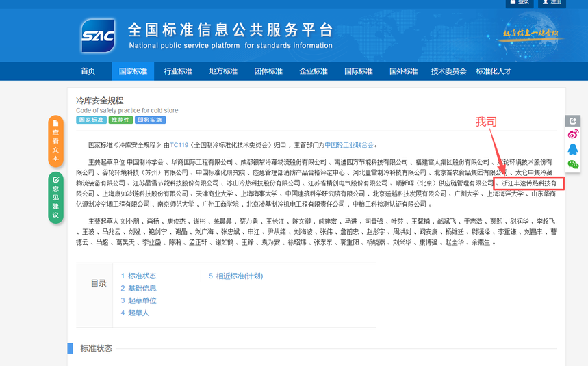Click subtitle Code of safety practice for cold store
The height and width of the screenshot is (366, 588).
(x=127, y=111)
